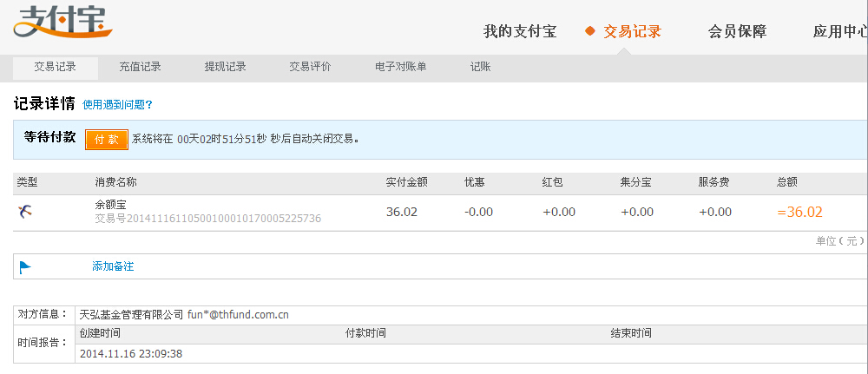Open 我的支付宝 in the top navigation
868x374 pixels.
pyautogui.click(x=519, y=32)
